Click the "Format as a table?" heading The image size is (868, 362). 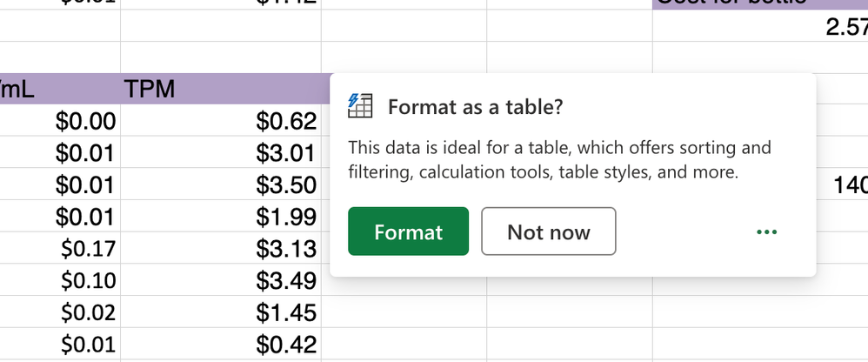475,107
